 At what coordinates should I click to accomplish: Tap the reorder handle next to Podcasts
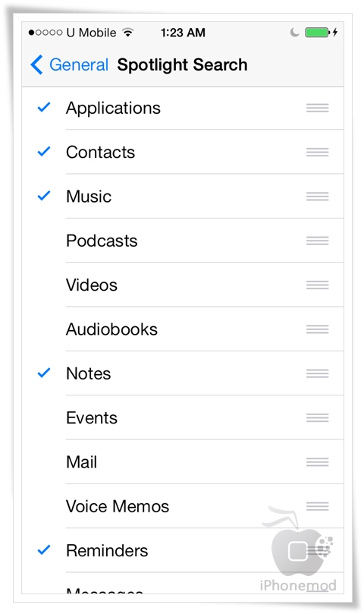point(317,241)
